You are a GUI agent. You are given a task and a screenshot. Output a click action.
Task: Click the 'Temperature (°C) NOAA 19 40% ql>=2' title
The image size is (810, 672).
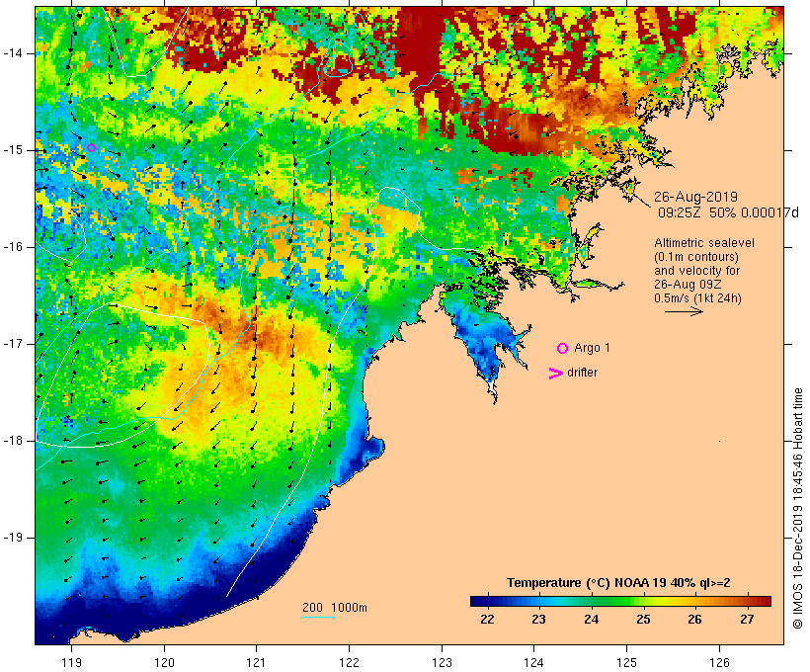pyautogui.click(x=618, y=583)
